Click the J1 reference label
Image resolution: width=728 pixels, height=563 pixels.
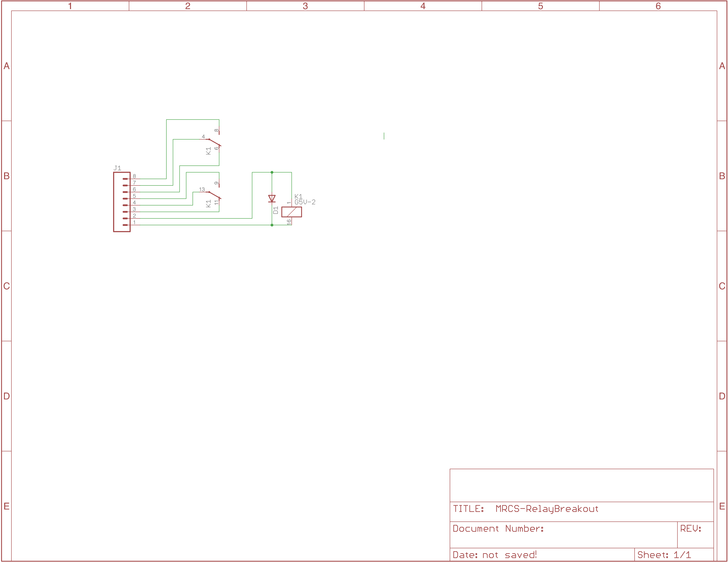coord(117,168)
